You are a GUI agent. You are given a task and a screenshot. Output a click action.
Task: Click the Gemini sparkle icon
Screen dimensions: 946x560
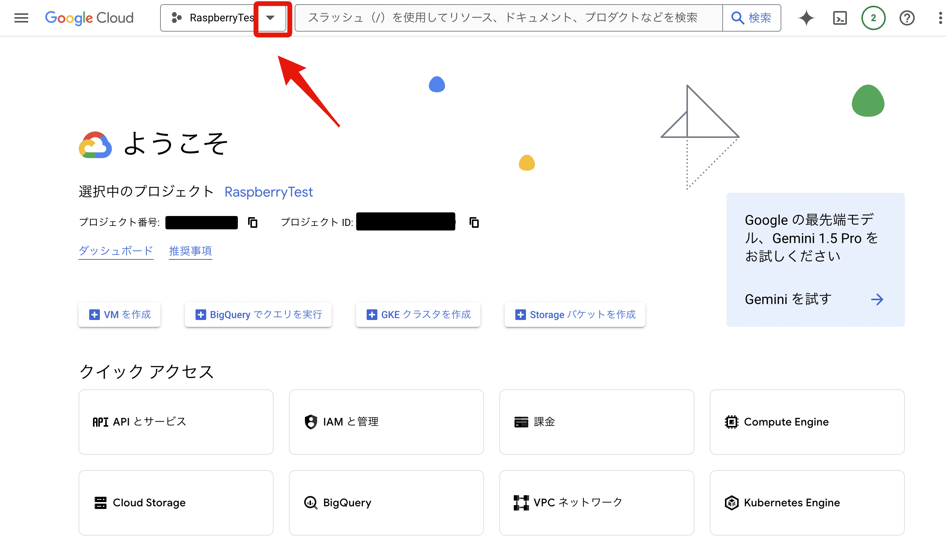(806, 18)
